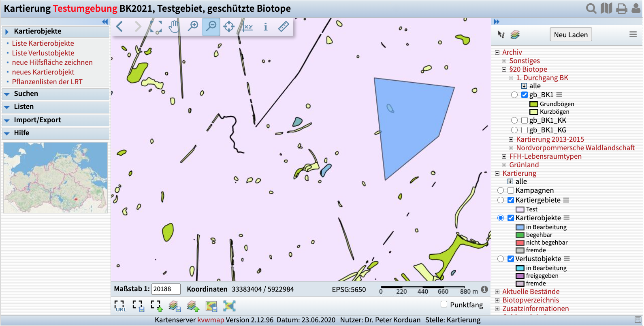Go back to previous map extent
Viewport: 644px width, 326px height.
119,27
